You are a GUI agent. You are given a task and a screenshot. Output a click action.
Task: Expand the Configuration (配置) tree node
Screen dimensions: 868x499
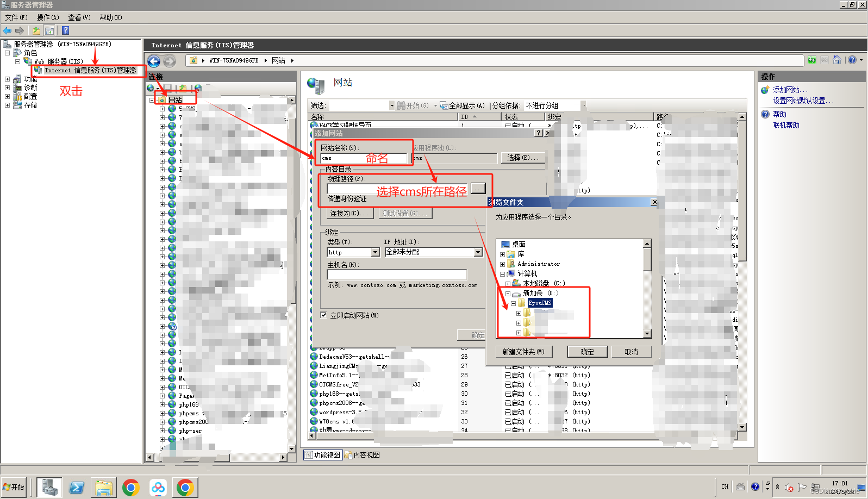pos(8,96)
